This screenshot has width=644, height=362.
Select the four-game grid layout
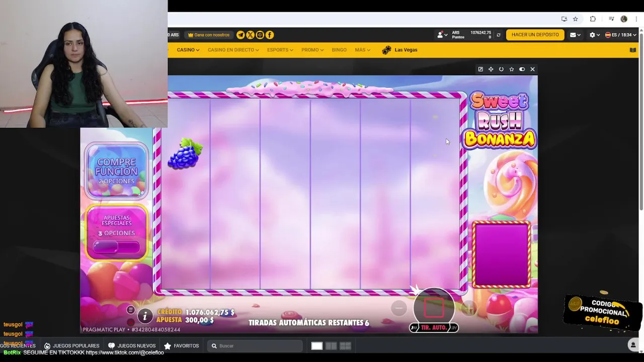tap(345, 346)
